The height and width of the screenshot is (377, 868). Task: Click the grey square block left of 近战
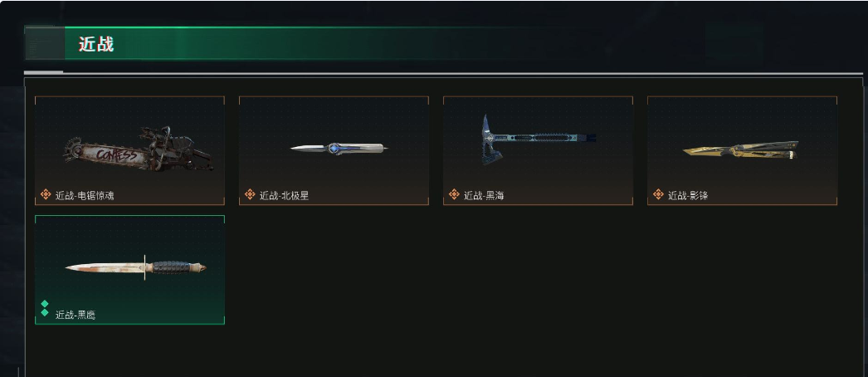click(x=44, y=42)
